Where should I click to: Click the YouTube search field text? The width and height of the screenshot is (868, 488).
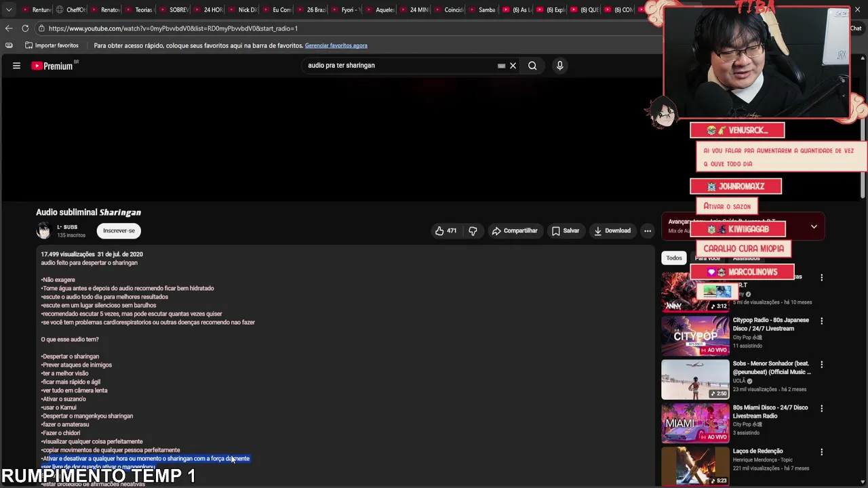click(341, 66)
